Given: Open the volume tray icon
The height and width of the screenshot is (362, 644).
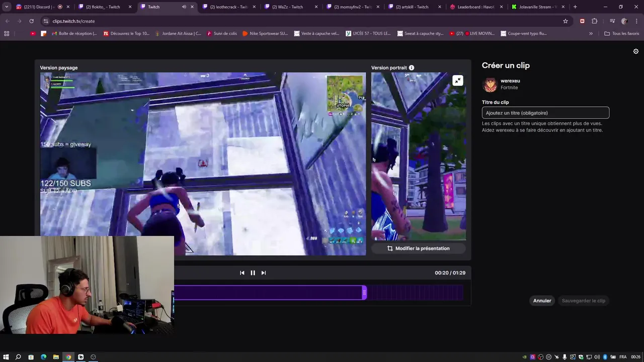Looking at the screenshot, I should 597,357.
